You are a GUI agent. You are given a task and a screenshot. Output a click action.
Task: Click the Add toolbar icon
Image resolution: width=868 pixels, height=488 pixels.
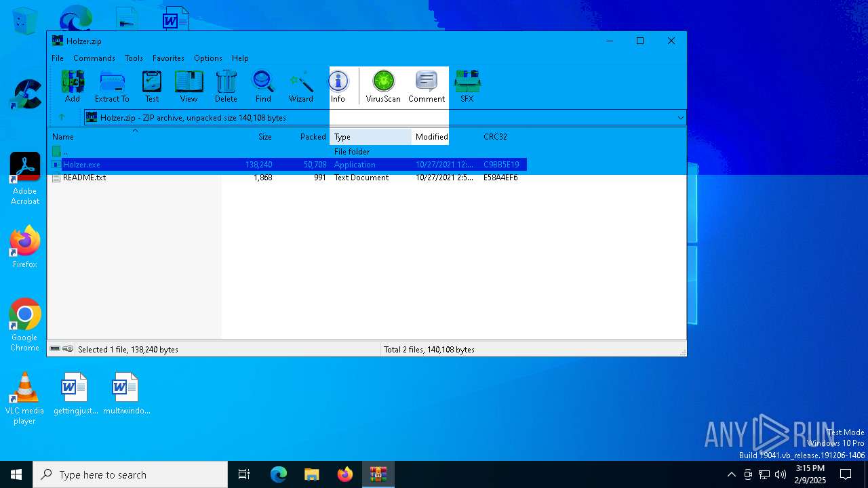pos(73,86)
